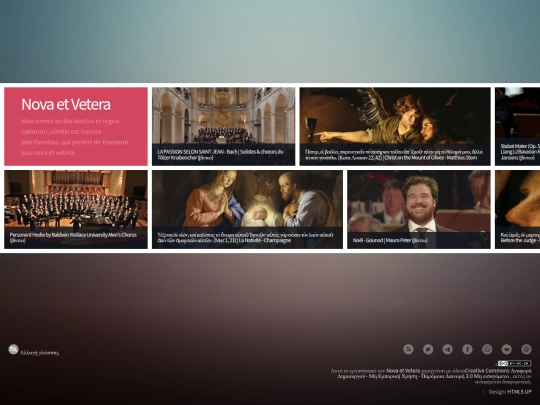Open the RSS feed icon in footer
Image resolution: width=540 pixels, height=405 pixels.
408,349
